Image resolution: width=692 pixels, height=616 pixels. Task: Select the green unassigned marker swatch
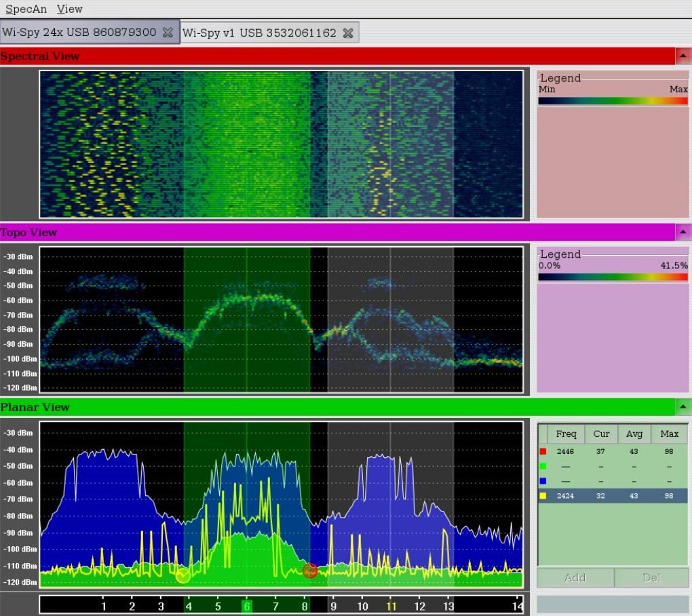tap(544, 466)
